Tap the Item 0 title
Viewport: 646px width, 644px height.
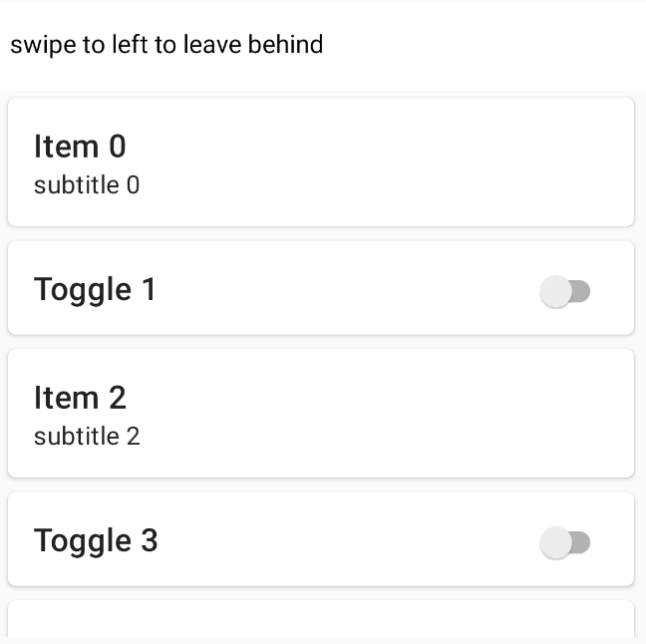80,147
